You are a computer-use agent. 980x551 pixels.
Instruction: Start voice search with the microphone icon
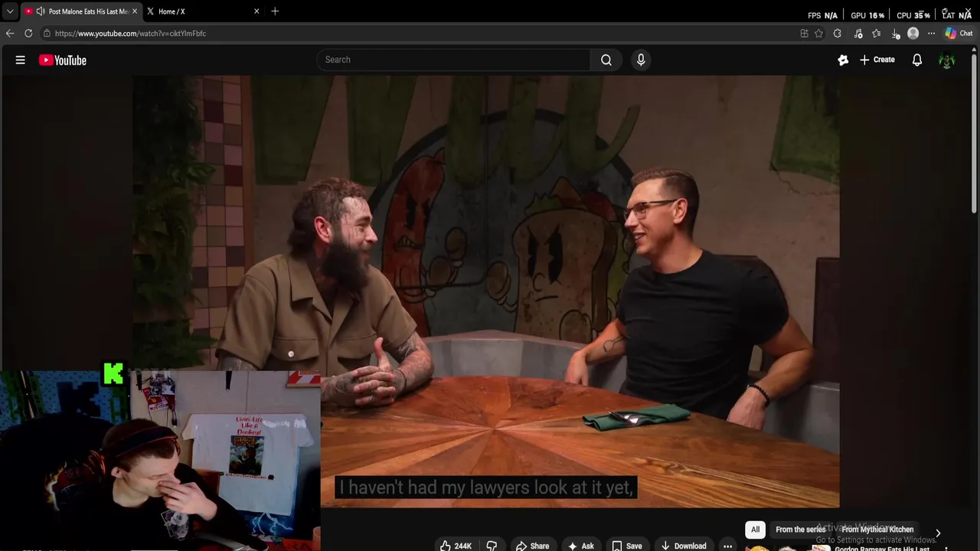641,60
